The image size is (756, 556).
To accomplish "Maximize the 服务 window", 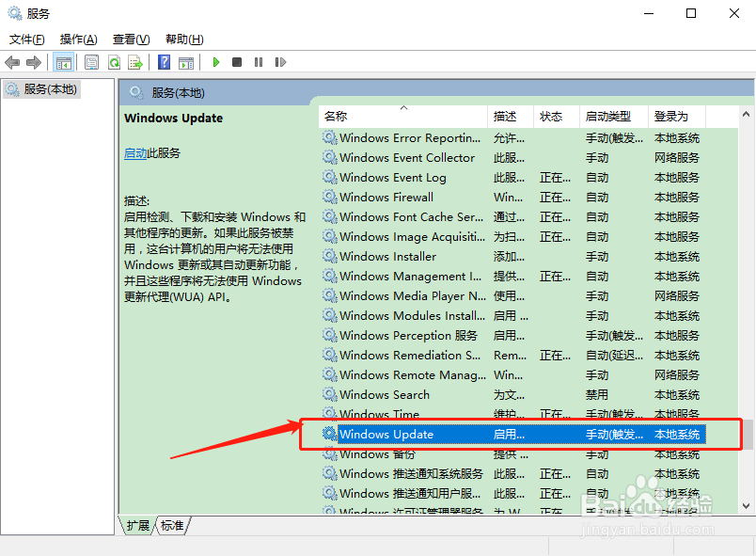I will tap(691, 13).
